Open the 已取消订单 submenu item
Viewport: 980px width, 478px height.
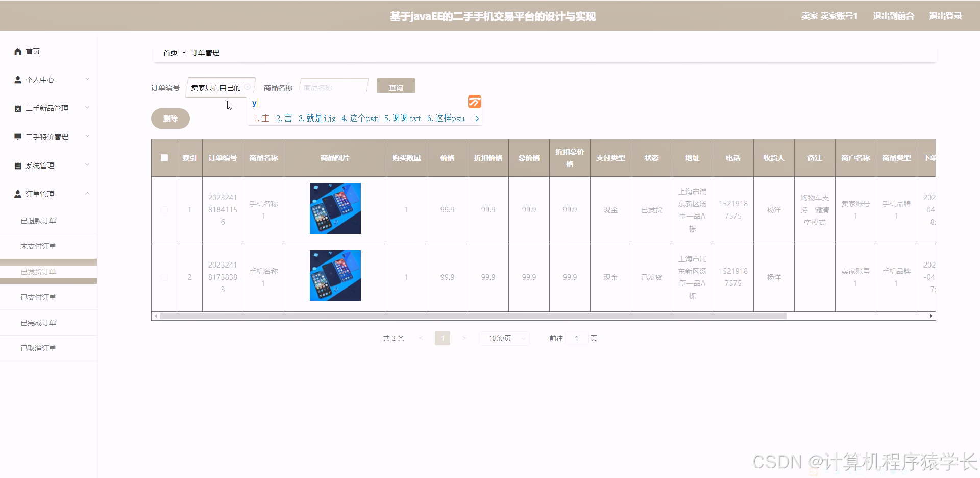[x=48, y=348]
